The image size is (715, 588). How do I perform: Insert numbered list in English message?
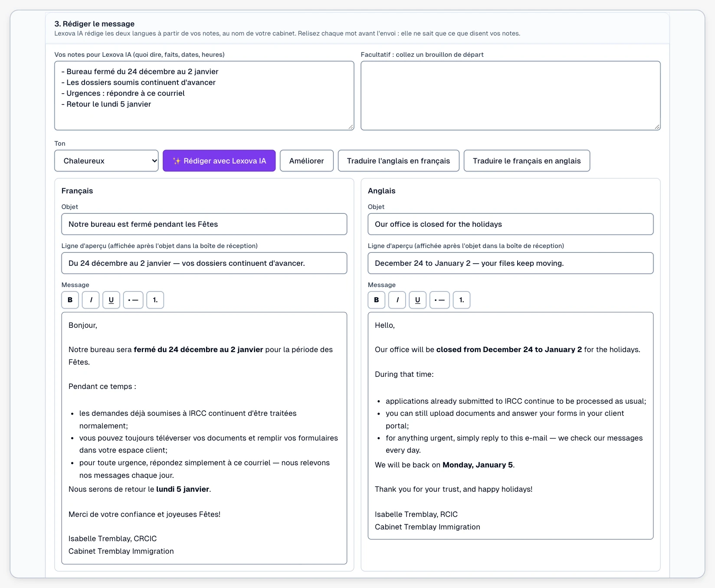462,300
